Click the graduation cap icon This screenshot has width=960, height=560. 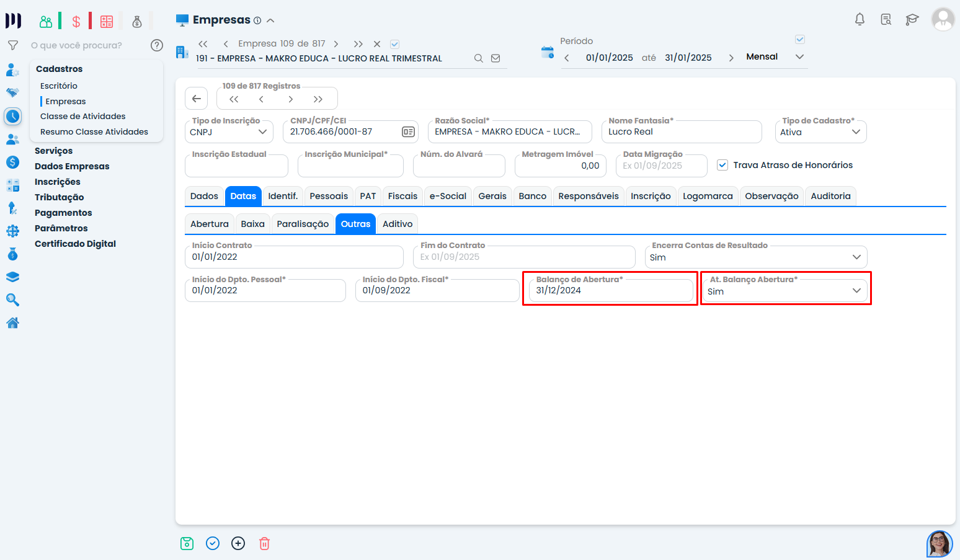pos(912,19)
